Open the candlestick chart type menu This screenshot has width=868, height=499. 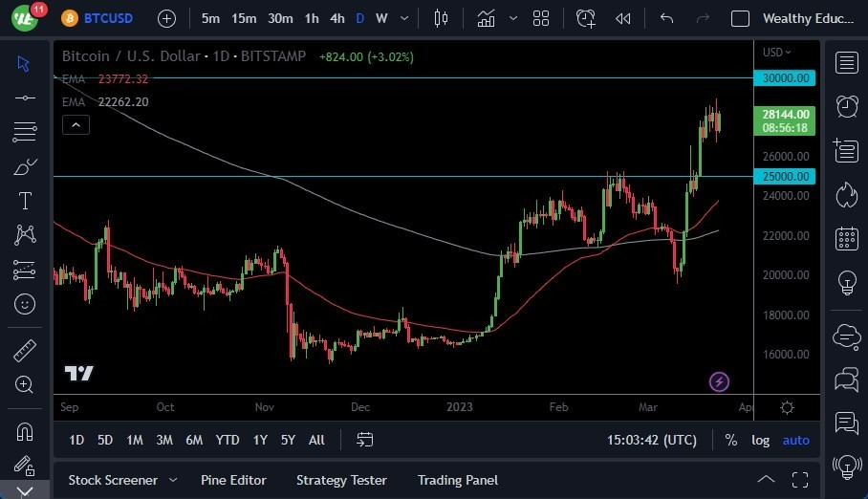point(442,18)
